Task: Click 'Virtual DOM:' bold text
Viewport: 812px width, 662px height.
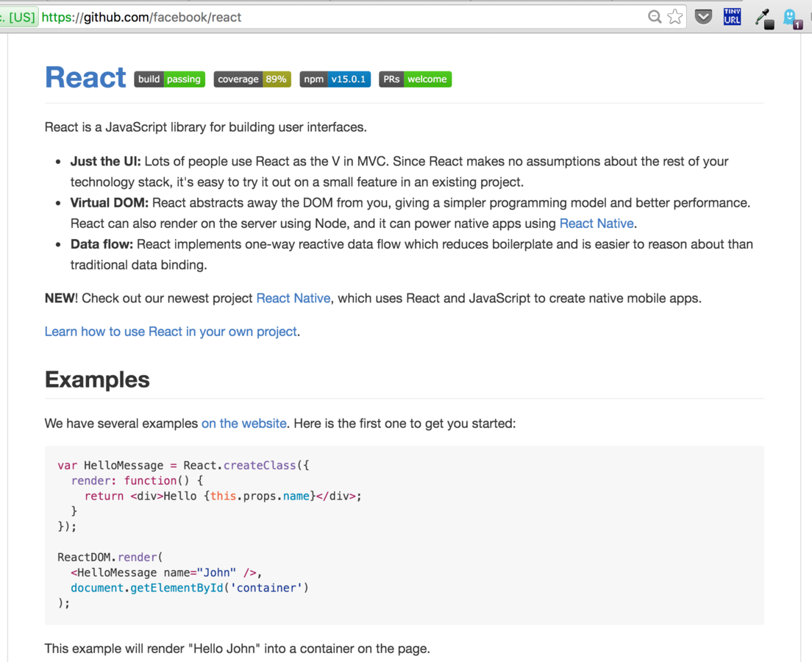Action: [x=110, y=202]
